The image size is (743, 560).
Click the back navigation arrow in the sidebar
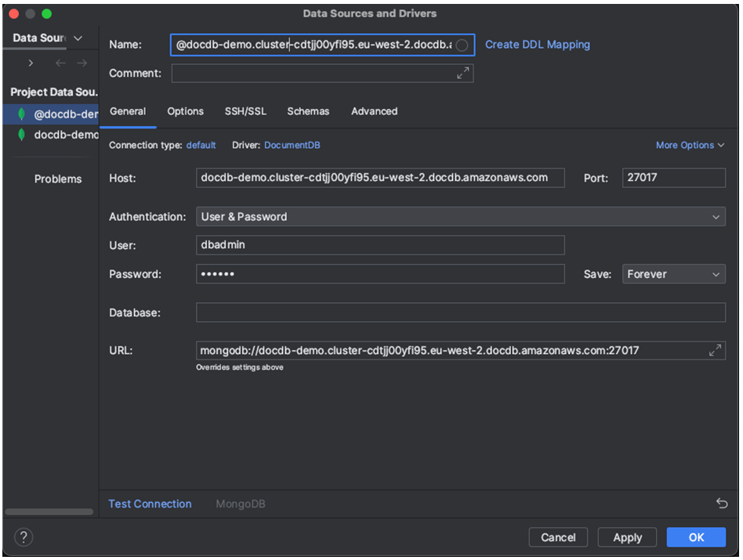click(x=60, y=63)
